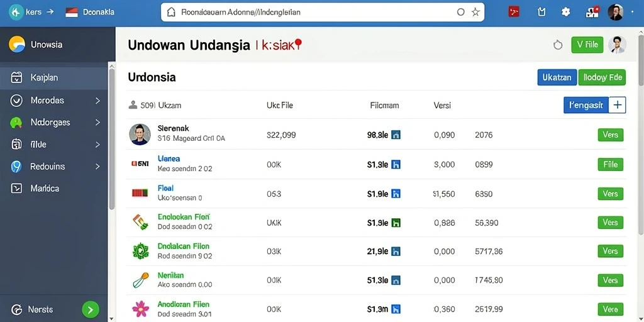Click the red extension icon in the browser toolbar
This screenshot has height=322, width=644.
pos(514,12)
